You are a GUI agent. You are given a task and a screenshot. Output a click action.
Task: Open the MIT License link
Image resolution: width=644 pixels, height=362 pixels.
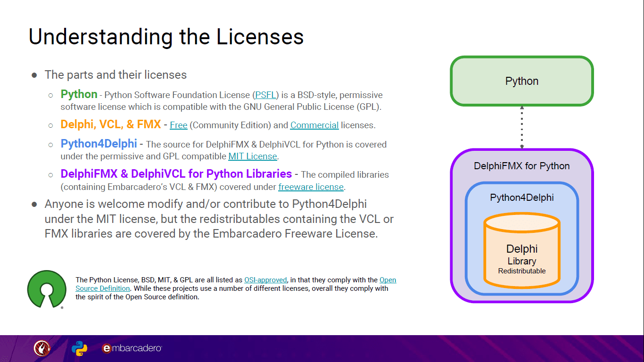click(253, 156)
